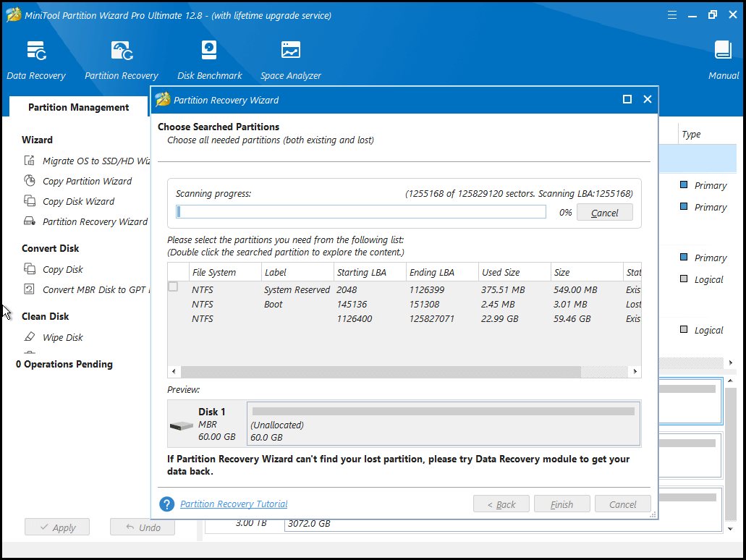Launch Partition Recovery from toolbar
This screenshot has width=746, height=560.
[x=121, y=59]
